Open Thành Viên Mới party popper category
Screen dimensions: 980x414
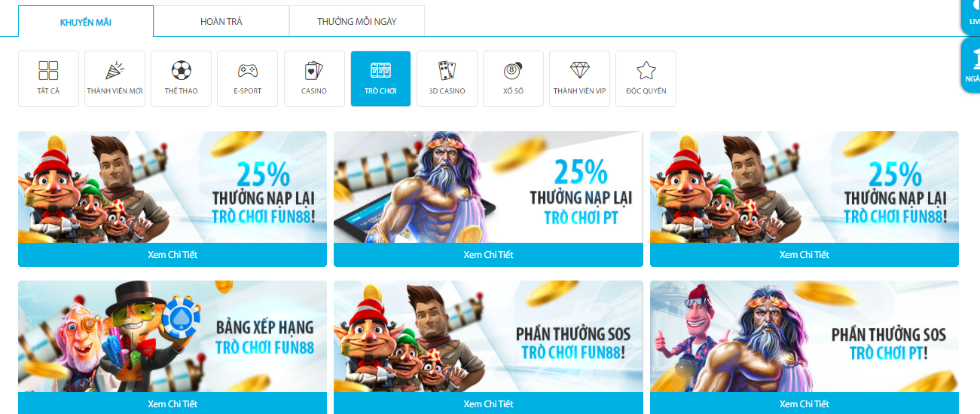[114, 78]
